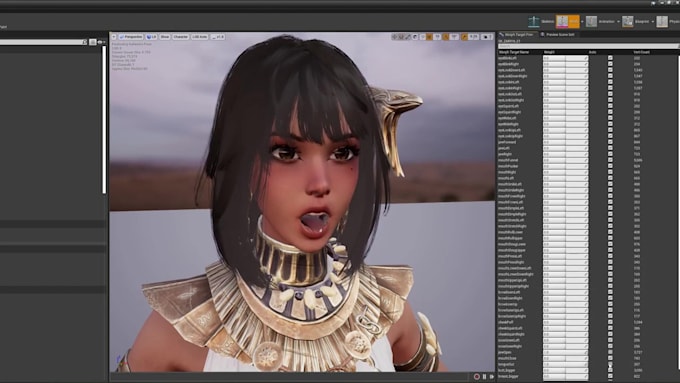
Task: Toggle the Auto checkbox for breast_bigger
Action: pyautogui.click(x=610, y=376)
